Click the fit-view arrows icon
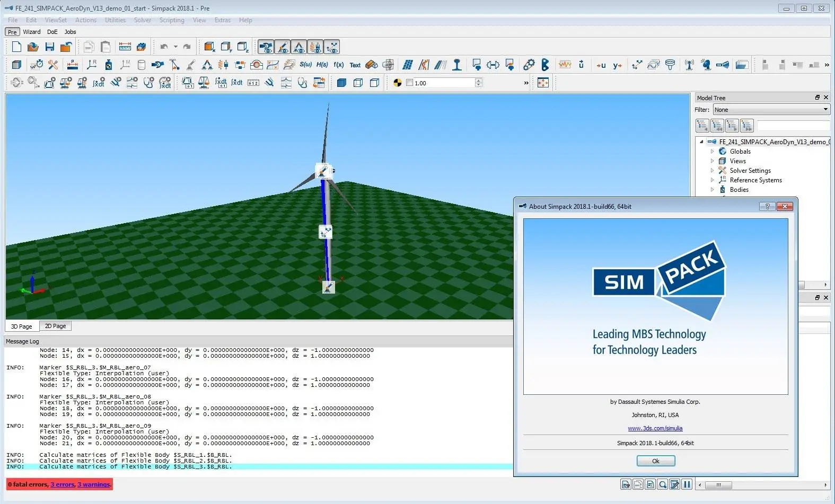Image resolution: width=835 pixels, height=504 pixels. click(x=543, y=83)
